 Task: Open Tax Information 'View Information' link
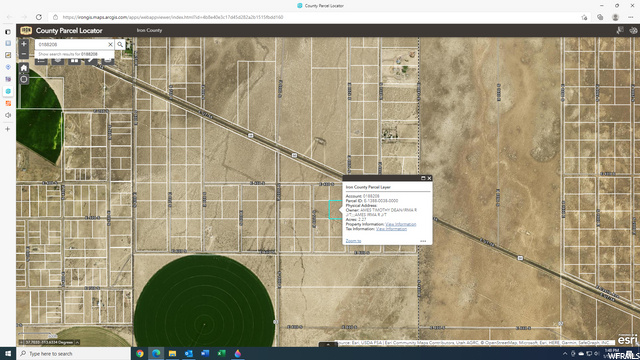tap(391, 229)
